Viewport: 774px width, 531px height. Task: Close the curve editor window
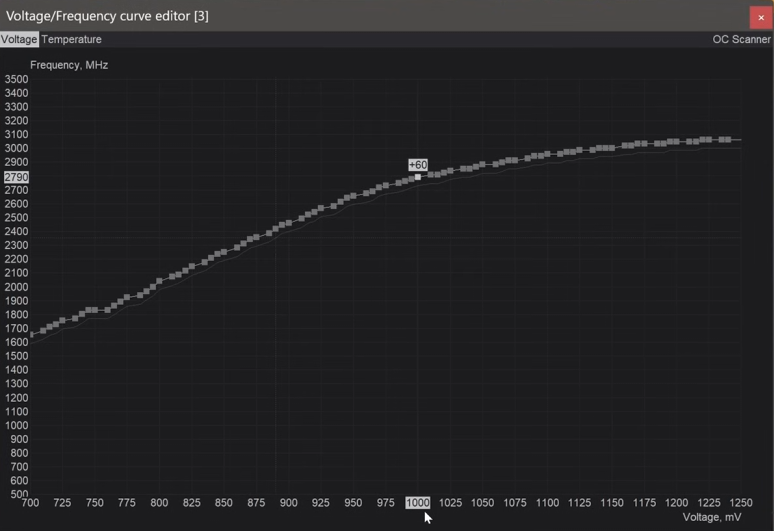coord(761,17)
